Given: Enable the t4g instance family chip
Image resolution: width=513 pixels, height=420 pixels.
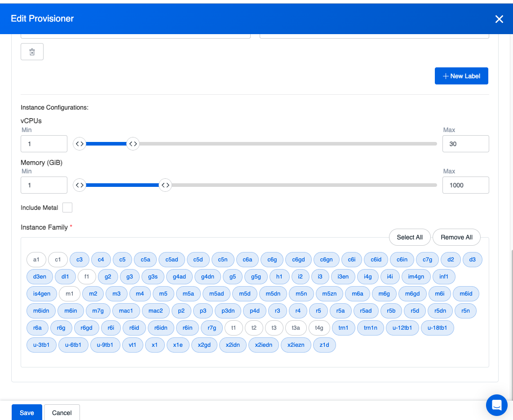Looking at the screenshot, I should coord(319,327).
